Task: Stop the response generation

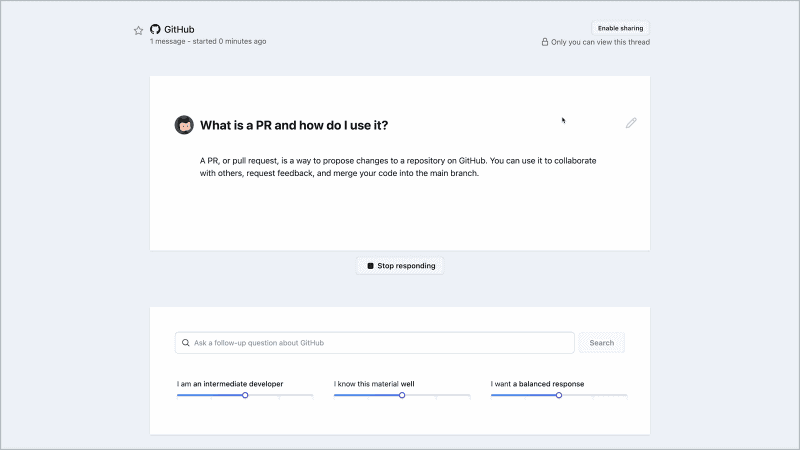Action: [x=401, y=266]
